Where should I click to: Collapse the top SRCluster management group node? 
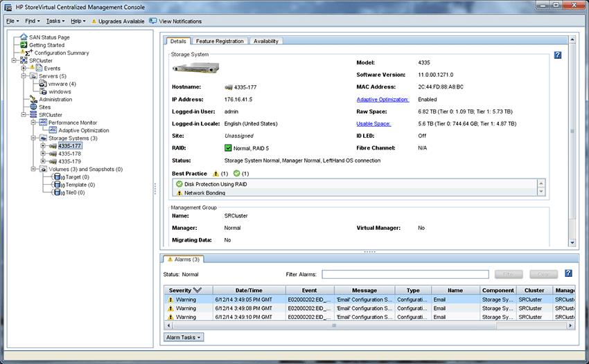pos(14,60)
